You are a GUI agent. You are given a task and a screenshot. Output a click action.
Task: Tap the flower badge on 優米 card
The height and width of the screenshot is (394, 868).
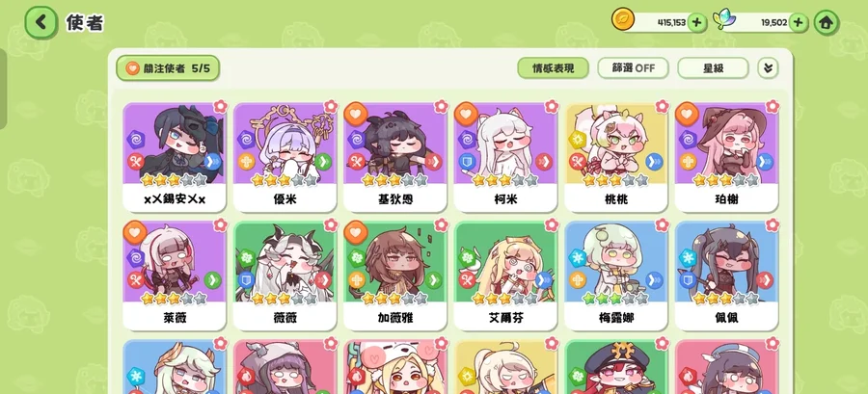tap(331, 106)
